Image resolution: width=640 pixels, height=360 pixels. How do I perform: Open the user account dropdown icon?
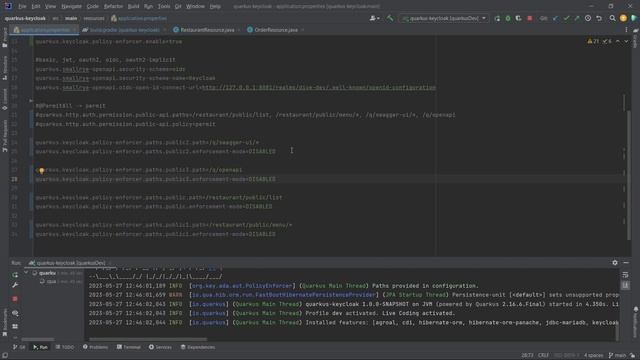[374, 18]
